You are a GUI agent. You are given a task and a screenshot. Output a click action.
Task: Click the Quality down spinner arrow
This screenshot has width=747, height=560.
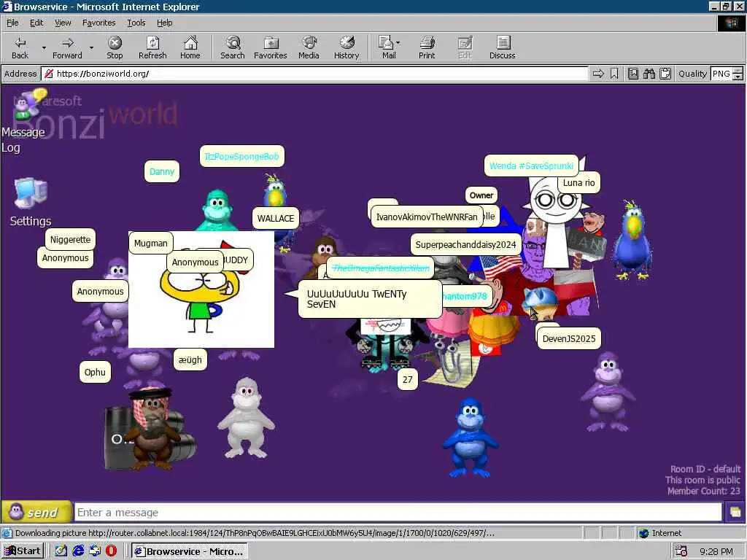point(738,77)
